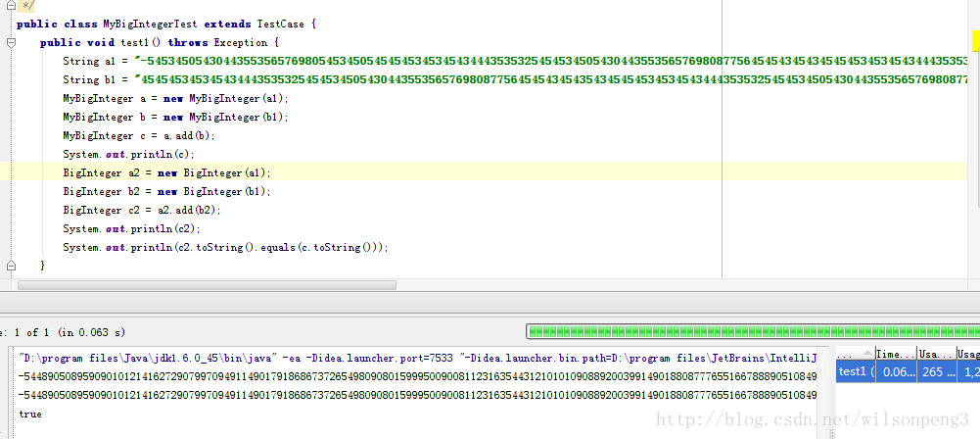The image size is (980, 439).
Task: Click first console output number line
Action: (x=418, y=377)
